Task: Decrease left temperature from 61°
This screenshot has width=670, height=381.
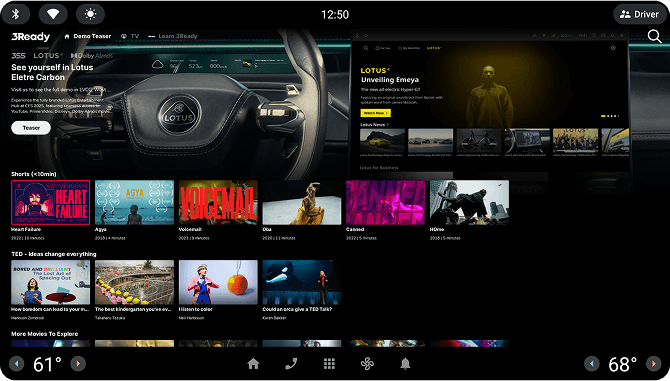Action: (17, 364)
